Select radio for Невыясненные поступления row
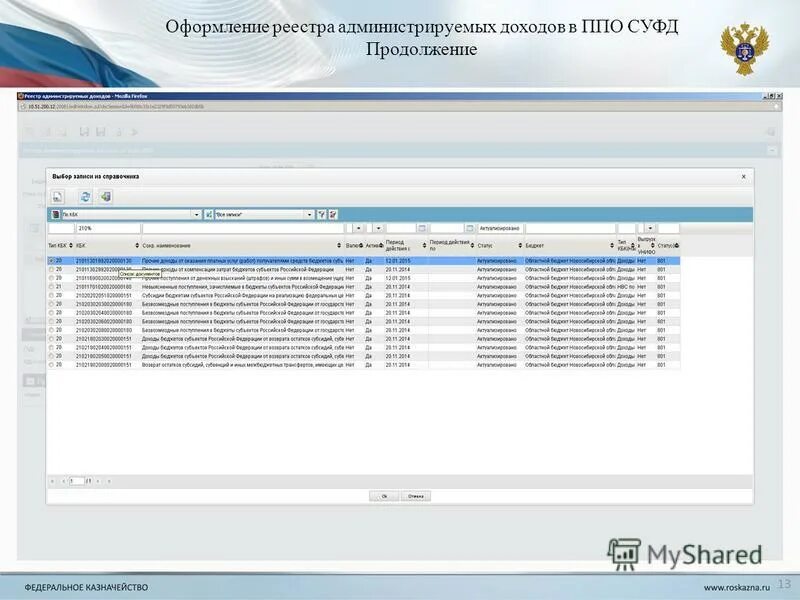The image size is (800, 600). 52,287
